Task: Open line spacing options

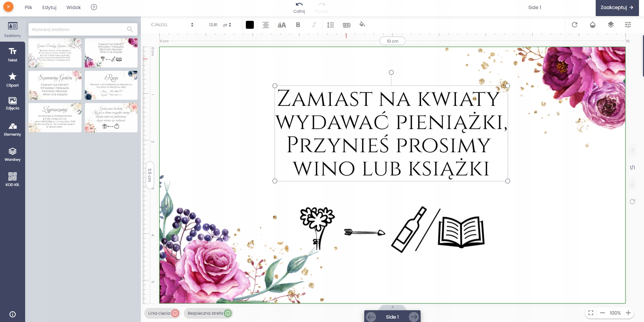Action: pos(330,25)
